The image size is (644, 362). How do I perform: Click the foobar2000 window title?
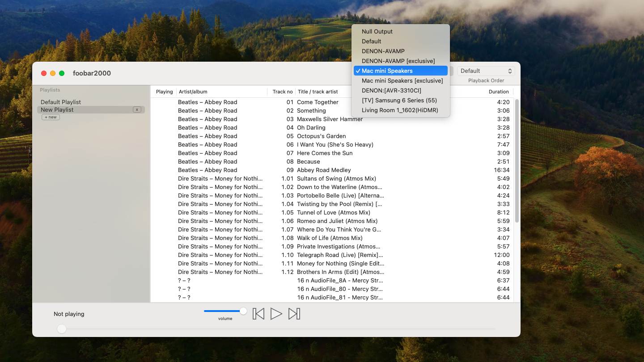point(92,73)
